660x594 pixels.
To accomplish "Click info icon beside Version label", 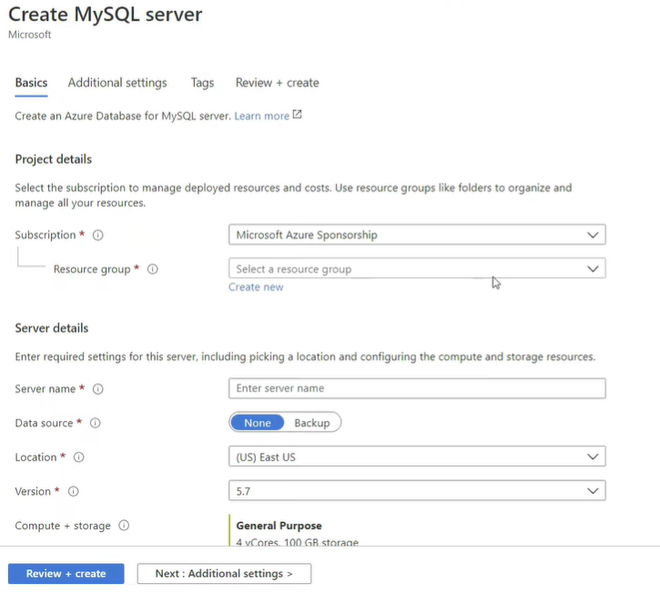I will [x=73, y=492].
